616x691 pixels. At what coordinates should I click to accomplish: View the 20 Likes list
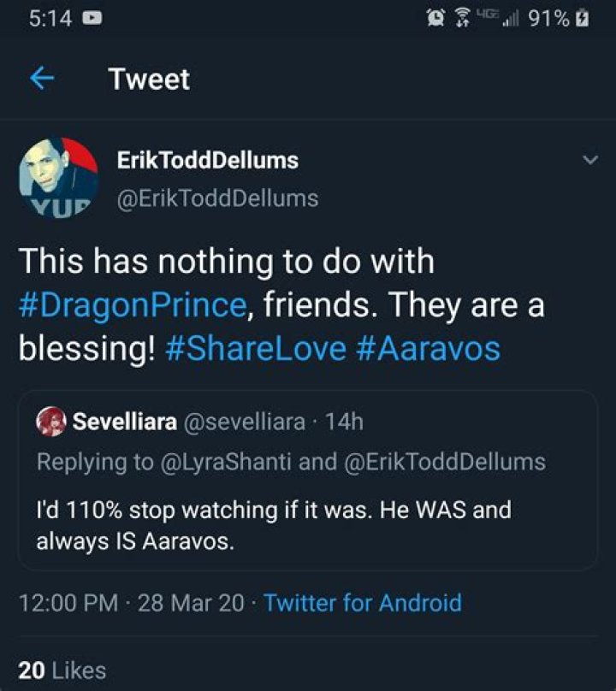[62, 670]
